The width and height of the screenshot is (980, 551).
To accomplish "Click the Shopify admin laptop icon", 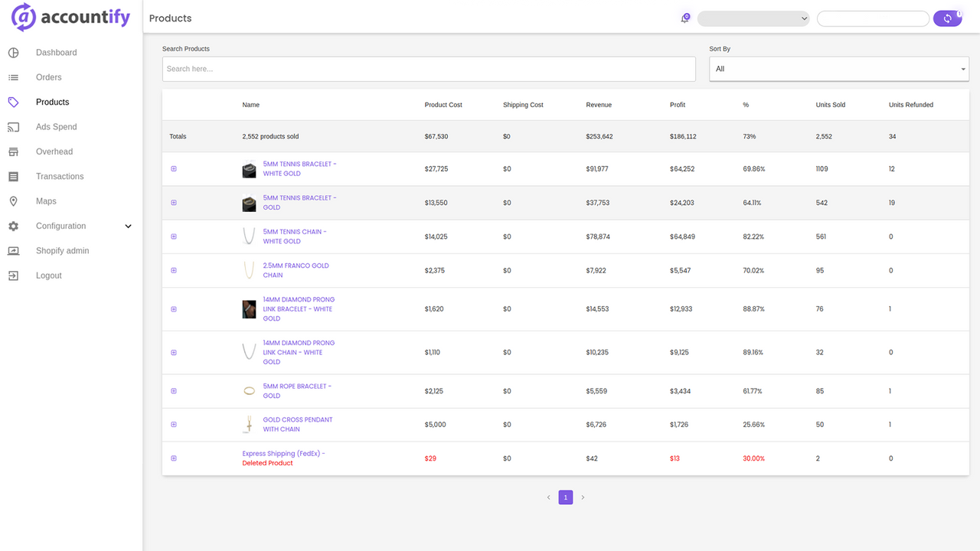I will point(13,251).
